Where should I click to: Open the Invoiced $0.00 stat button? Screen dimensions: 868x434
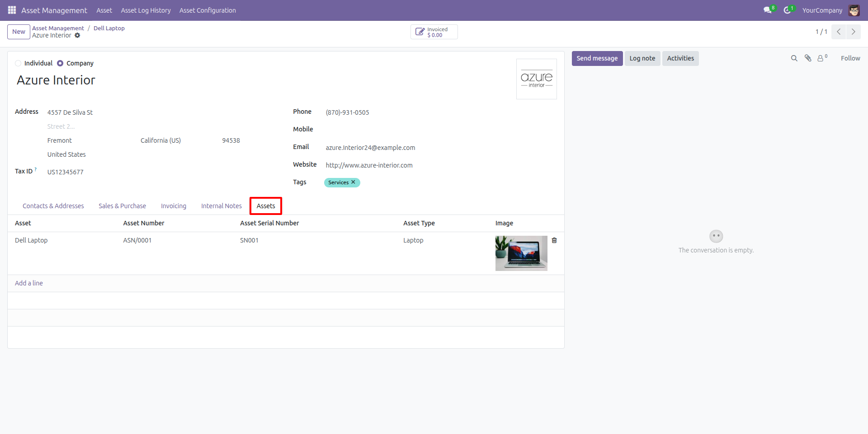(434, 32)
